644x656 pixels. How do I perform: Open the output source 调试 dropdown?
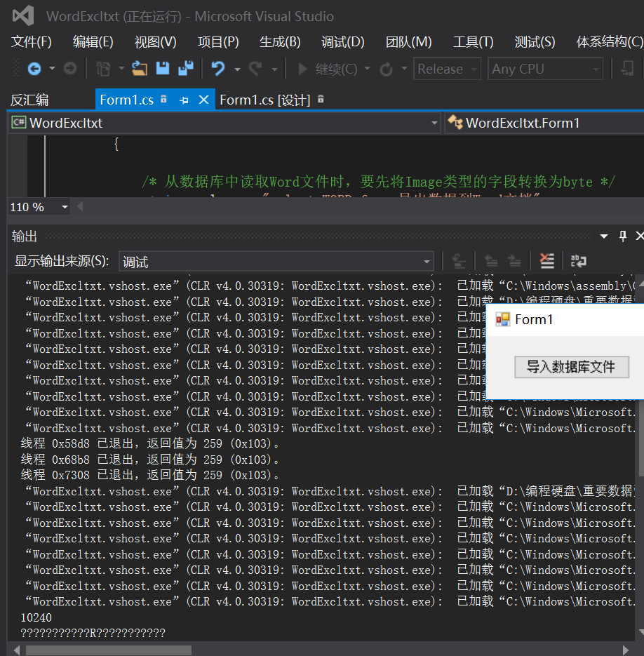pyautogui.click(x=276, y=262)
